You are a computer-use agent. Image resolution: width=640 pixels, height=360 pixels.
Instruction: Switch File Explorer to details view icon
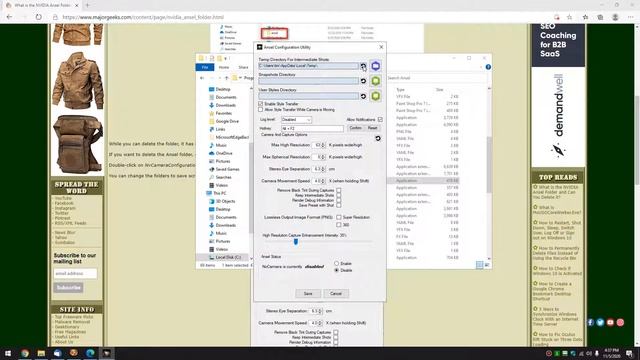[480, 265]
